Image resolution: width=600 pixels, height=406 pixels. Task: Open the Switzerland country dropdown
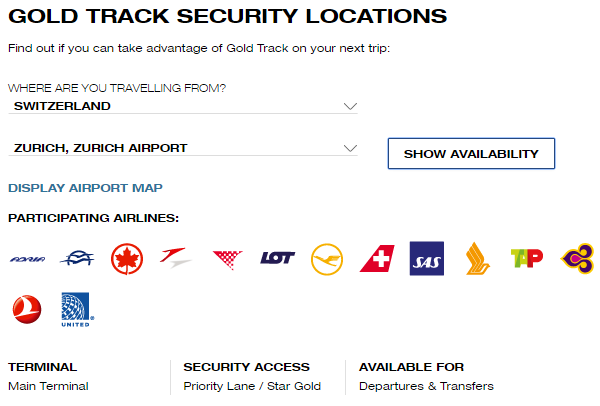click(180, 106)
